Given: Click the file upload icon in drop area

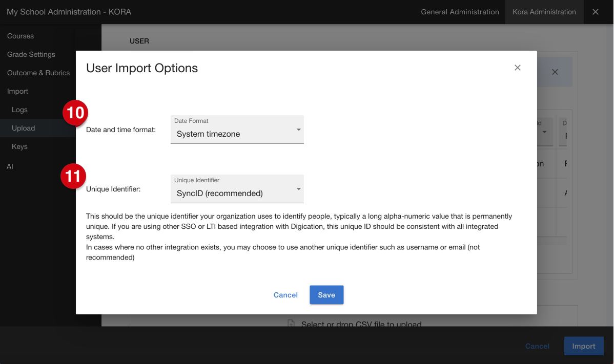Looking at the screenshot, I should point(291,324).
